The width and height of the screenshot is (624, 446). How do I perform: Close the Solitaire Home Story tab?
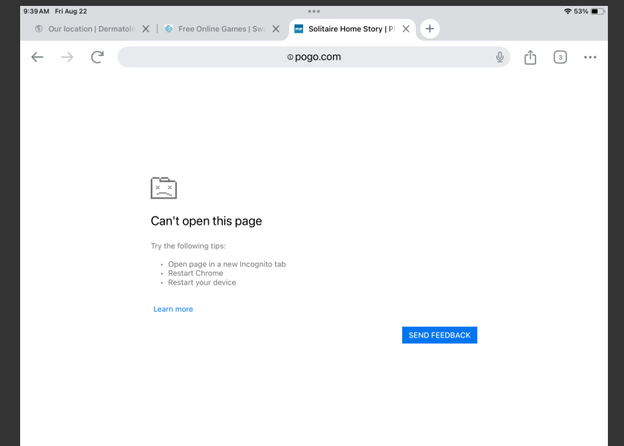tap(405, 29)
